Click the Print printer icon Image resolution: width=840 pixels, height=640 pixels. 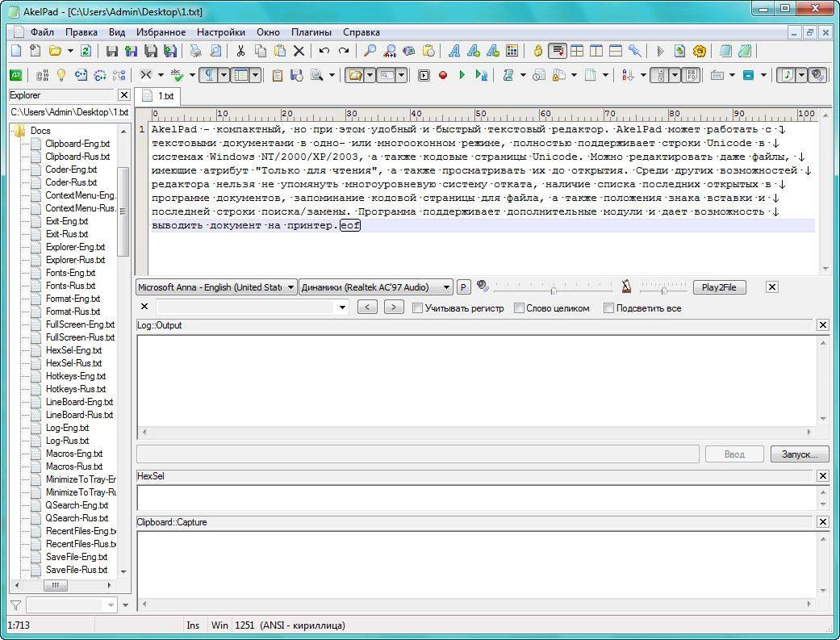click(195, 51)
